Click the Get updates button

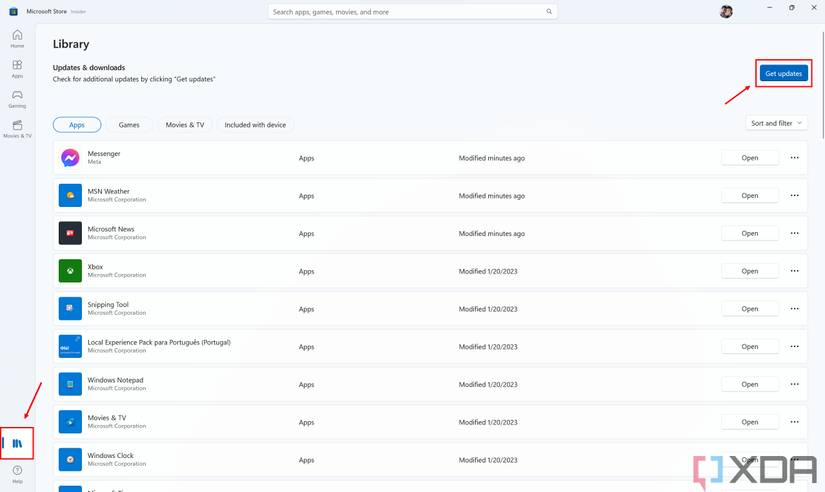783,73
